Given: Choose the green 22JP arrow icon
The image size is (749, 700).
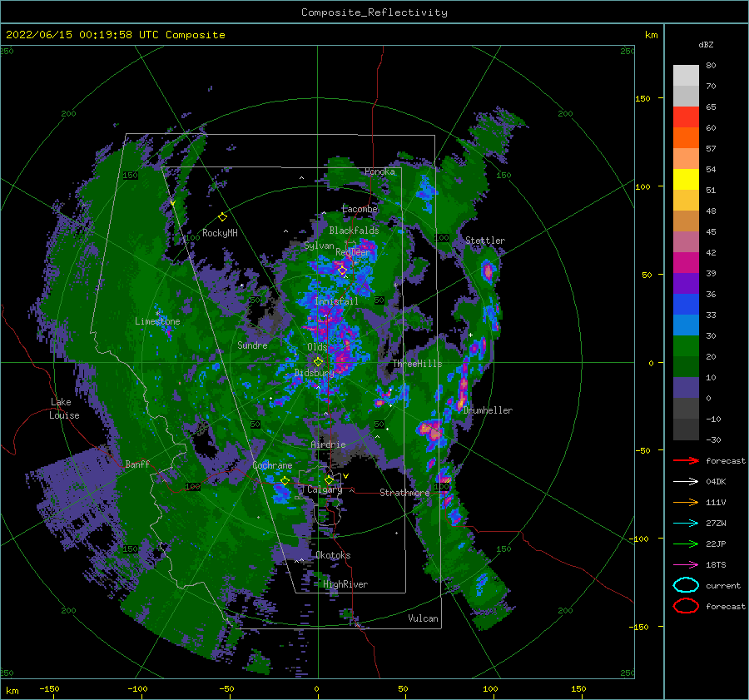Looking at the screenshot, I should point(686,544).
